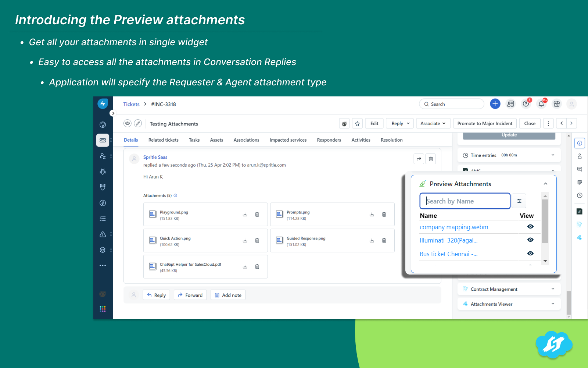
Task: Open the dashboard icon in the sidebar
Action: 103,125
